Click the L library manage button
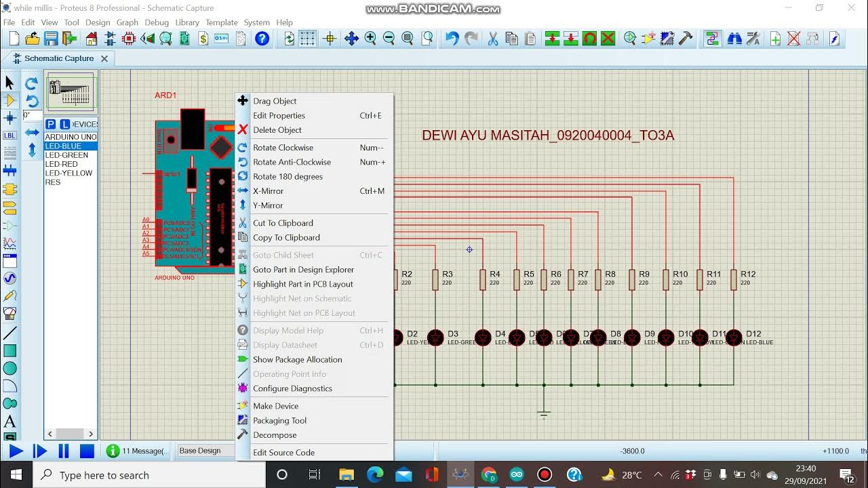This screenshot has width=868, height=488. [64, 124]
